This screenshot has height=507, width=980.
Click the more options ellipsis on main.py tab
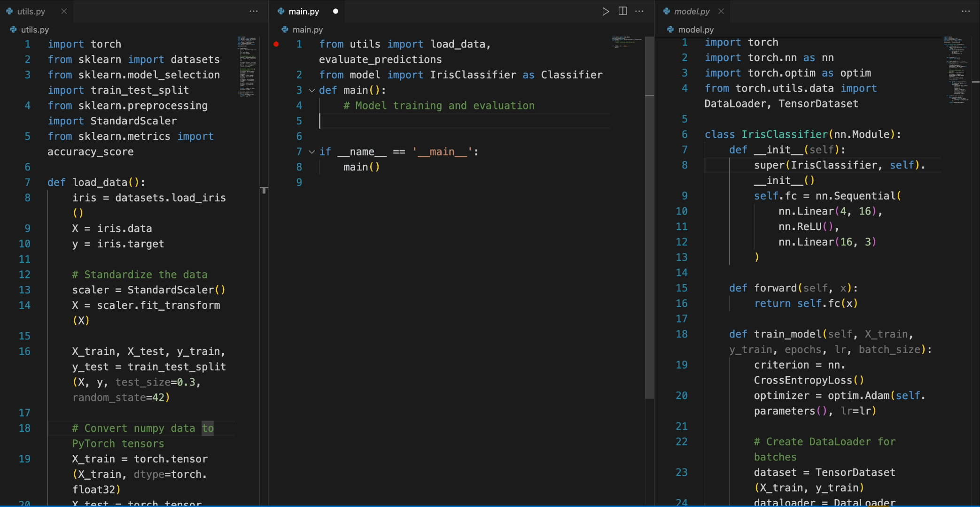pos(639,10)
